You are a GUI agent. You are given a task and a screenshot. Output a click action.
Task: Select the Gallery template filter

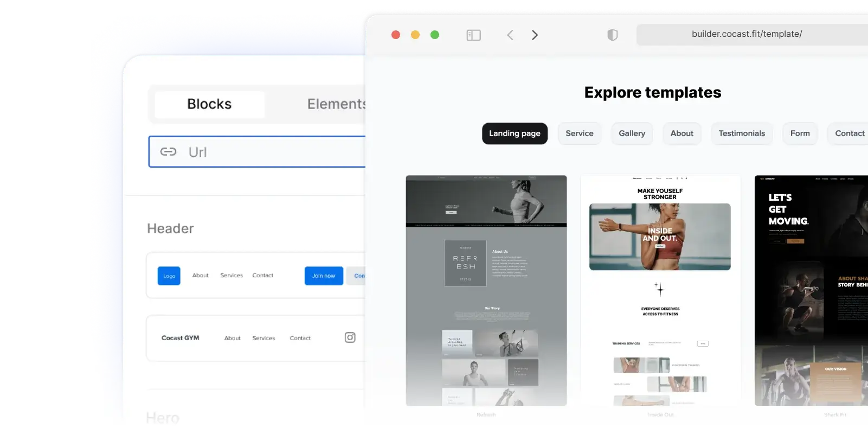[x=632, y=133]
